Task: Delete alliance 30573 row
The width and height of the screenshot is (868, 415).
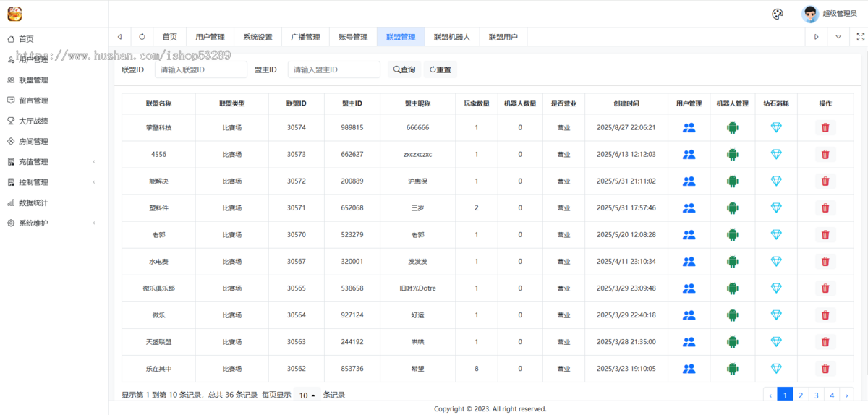Action: pyautogui.click(x=825, y=154)
